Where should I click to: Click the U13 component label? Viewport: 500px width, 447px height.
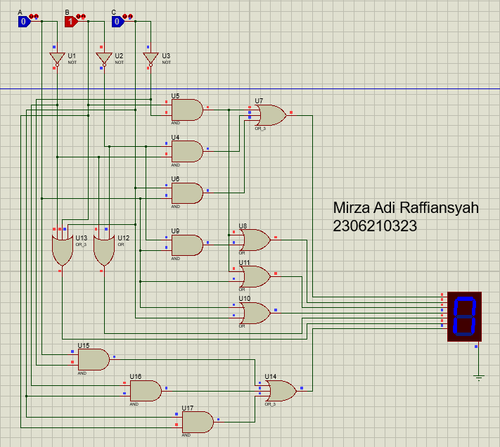pos(81,238)
